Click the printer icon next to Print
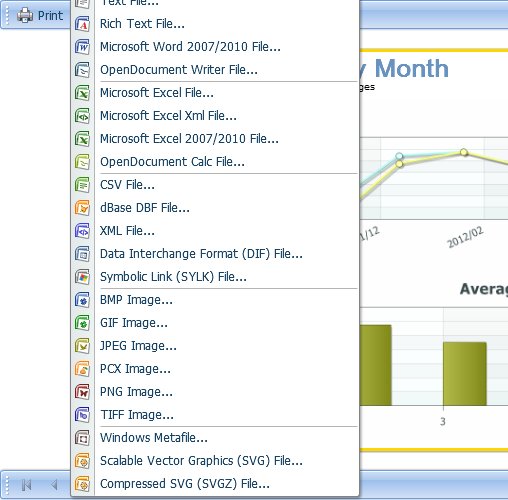Viewport: 508px width, 500px height. click(25, 15)
